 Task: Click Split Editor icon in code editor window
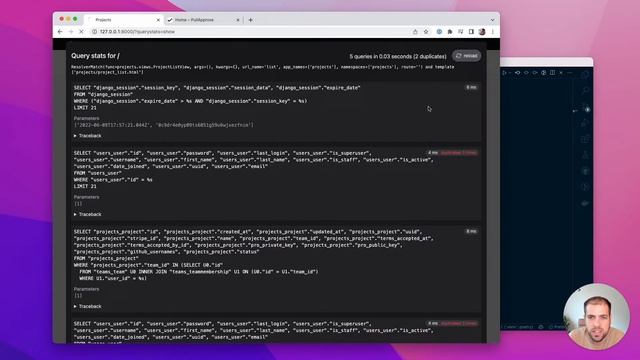552,73
